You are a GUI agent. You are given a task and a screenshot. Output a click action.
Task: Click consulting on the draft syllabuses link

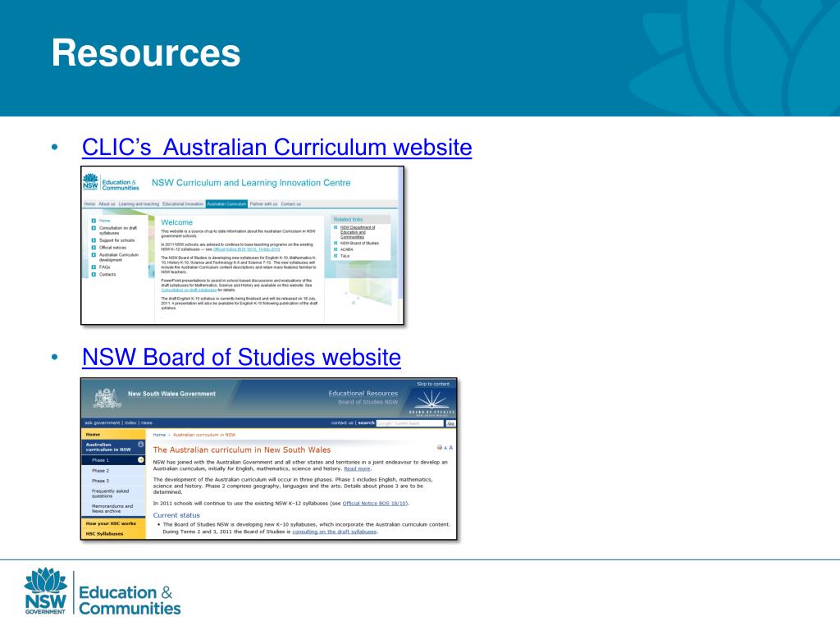(335, 532)
